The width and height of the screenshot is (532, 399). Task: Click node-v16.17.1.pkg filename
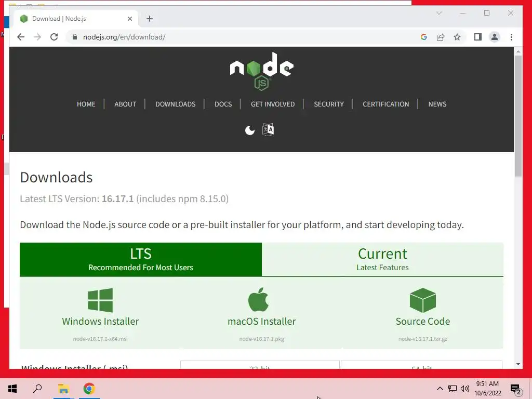tap(262, 339)
